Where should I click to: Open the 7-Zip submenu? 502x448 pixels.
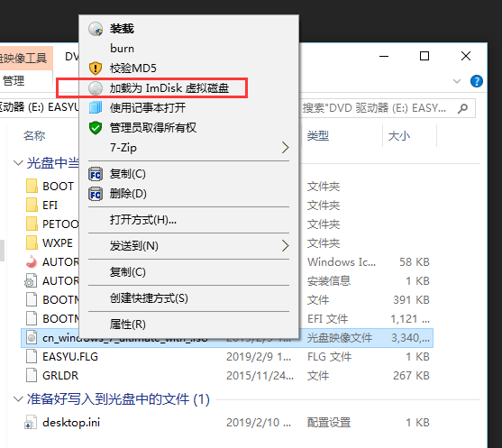click(189, 148)
